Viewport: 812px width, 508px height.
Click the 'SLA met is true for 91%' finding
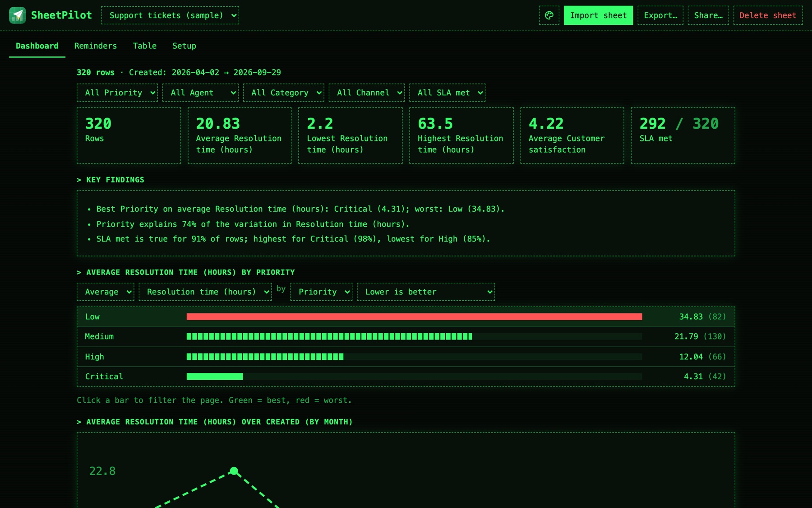coord(293,239)
